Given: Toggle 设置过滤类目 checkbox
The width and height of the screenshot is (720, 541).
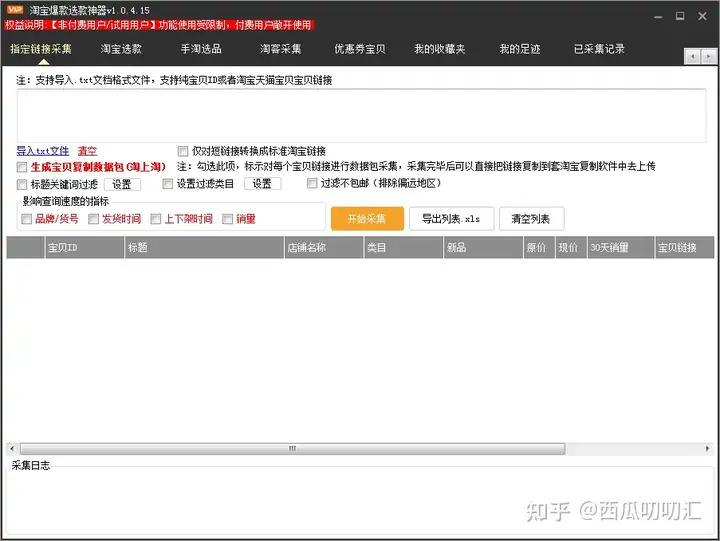Looking at the screenshot, I should point(168,184).
